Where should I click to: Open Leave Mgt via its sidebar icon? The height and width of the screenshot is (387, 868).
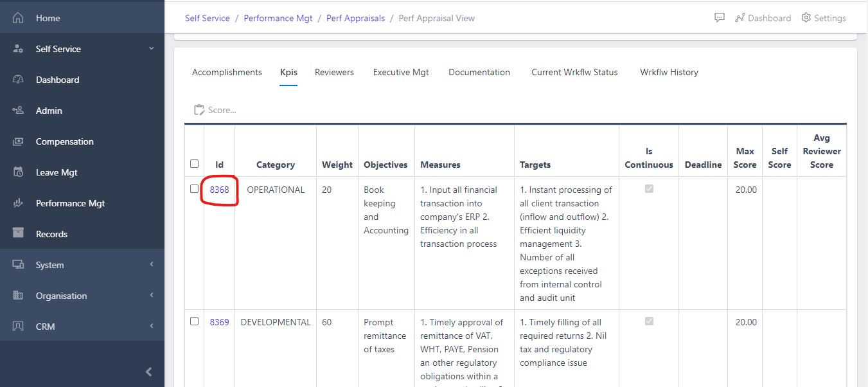(x=17, y=172)
